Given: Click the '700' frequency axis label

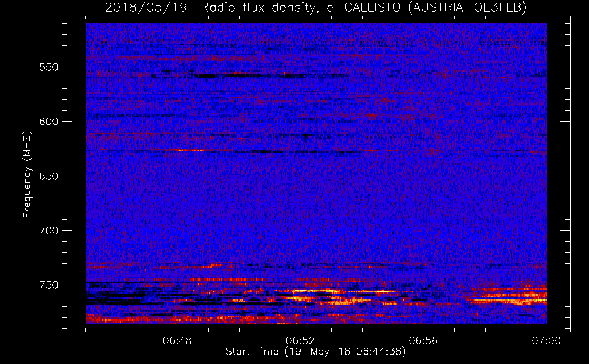Looking at the screenshot, I should click(49, 231).
